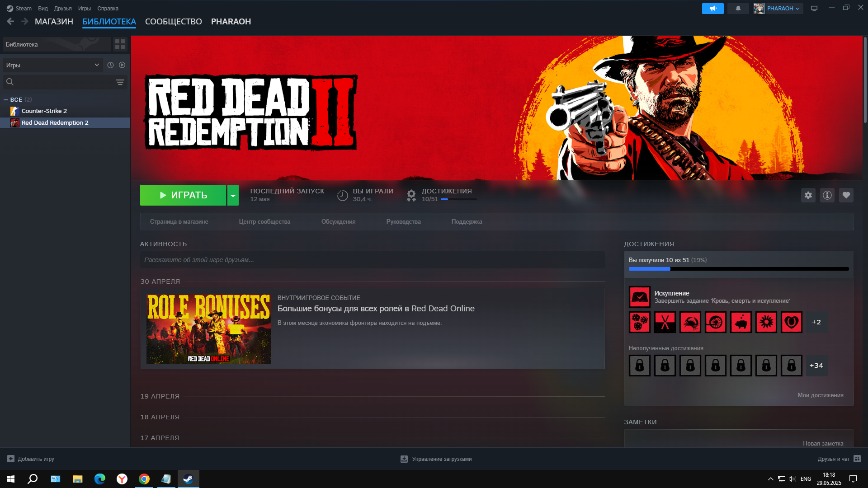Click the back navigation arrow
868x488 pixels.
pyautogui.click(x=10, y=21)
